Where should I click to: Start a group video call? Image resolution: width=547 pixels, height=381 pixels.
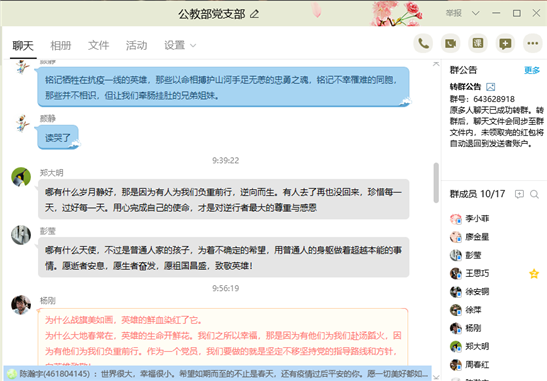pos(450,44)
